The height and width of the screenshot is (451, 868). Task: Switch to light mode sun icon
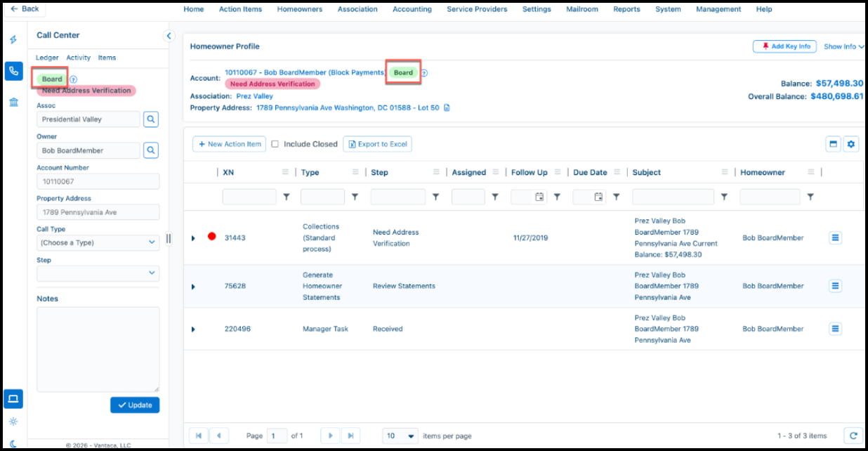(x=13, y=421)
